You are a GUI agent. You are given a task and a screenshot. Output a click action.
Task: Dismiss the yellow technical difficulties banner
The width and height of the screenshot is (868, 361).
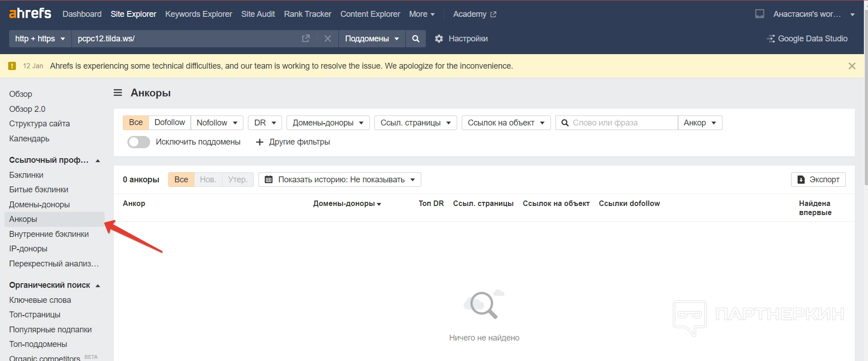852,66
